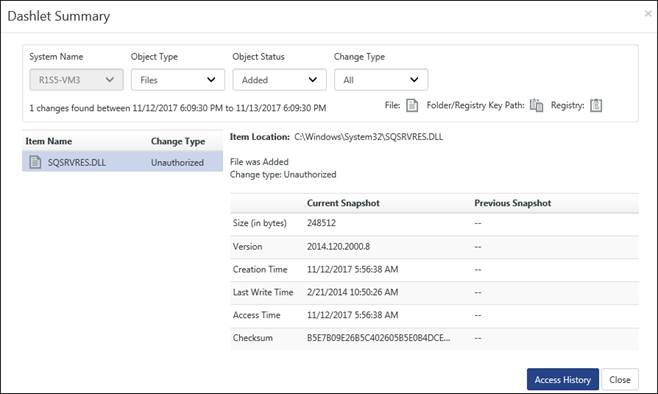Open the Object Status Added dropdown

click(279, 80)
